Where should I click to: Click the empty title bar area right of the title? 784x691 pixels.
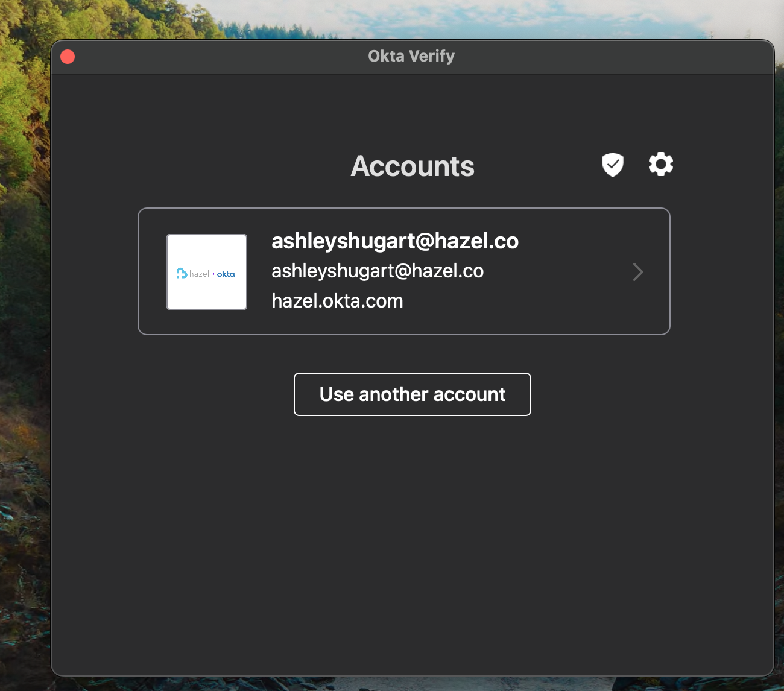click(603, 57)
